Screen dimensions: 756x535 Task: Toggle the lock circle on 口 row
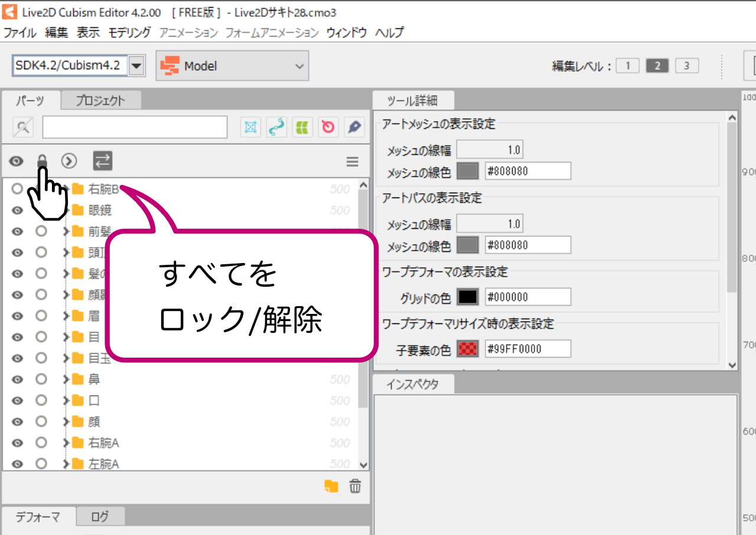41,400
